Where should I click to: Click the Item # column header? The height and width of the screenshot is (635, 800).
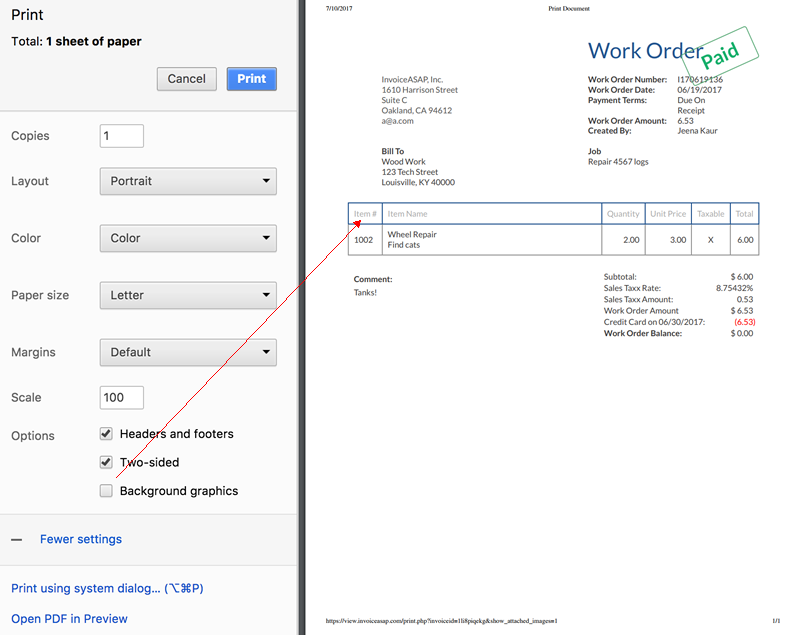[x=365, y=214]
